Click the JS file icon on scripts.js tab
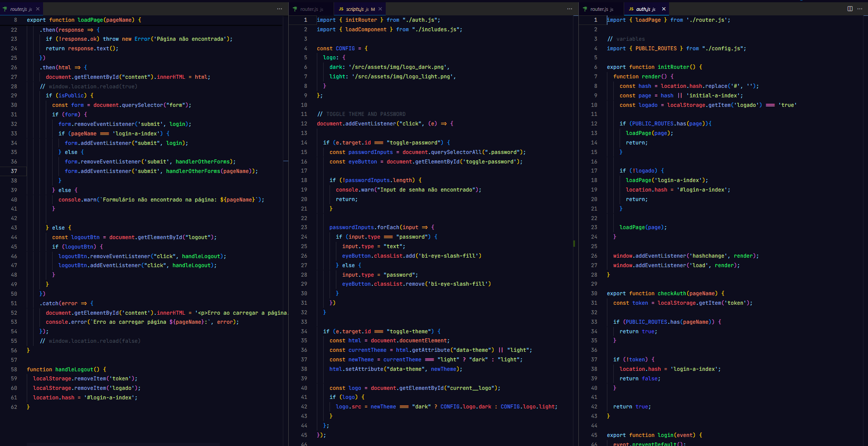 341,9
